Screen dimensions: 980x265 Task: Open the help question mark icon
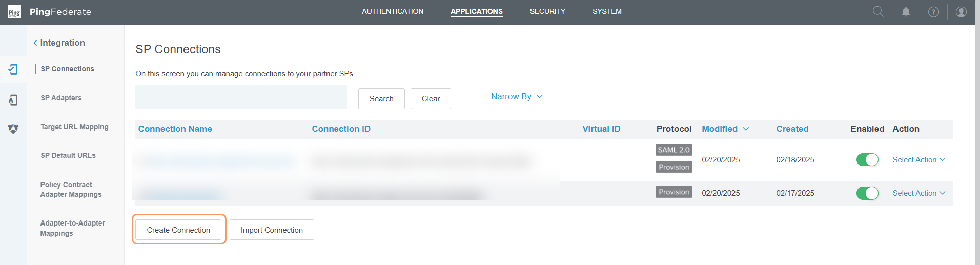pos(934,12)
